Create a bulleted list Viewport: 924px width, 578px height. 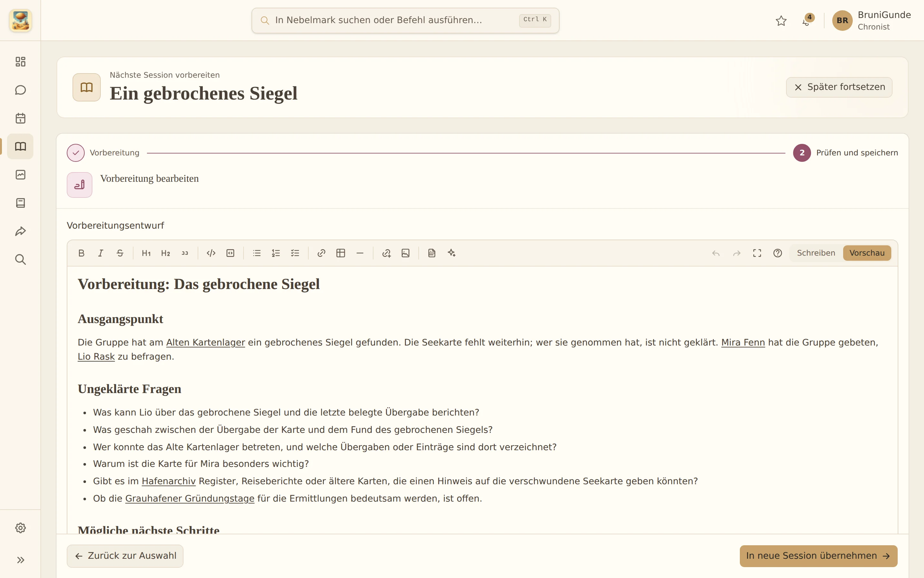(x=257, y=253)
